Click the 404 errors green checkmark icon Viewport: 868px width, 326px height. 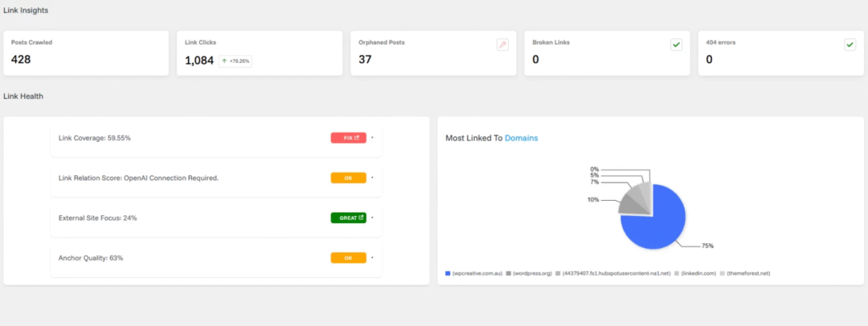850,45
